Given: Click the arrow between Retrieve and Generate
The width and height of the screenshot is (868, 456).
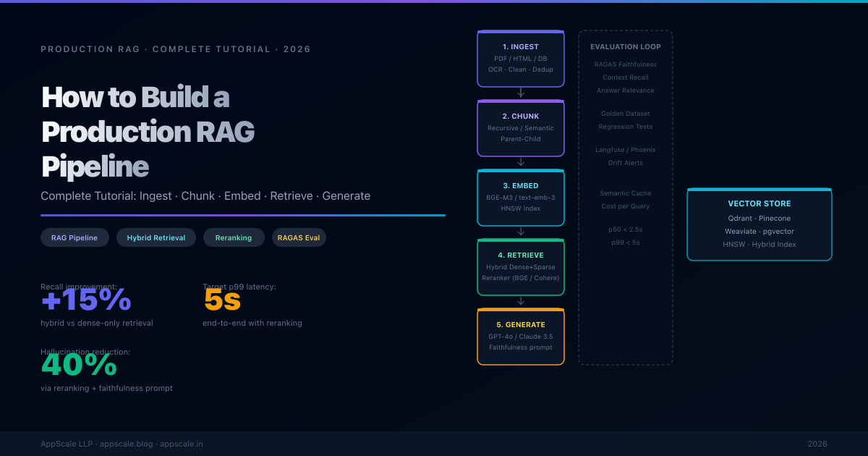Looking at the screenshot, I should [x=521, y=302].
